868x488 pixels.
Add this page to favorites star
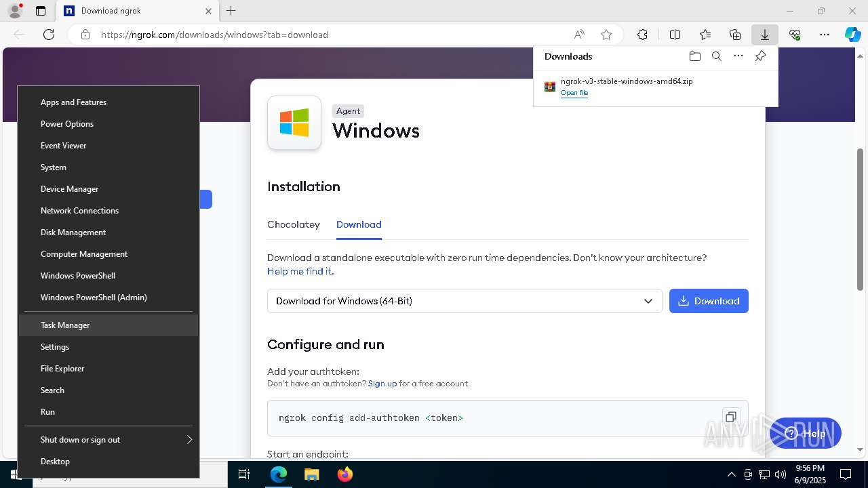pos(606,35)
